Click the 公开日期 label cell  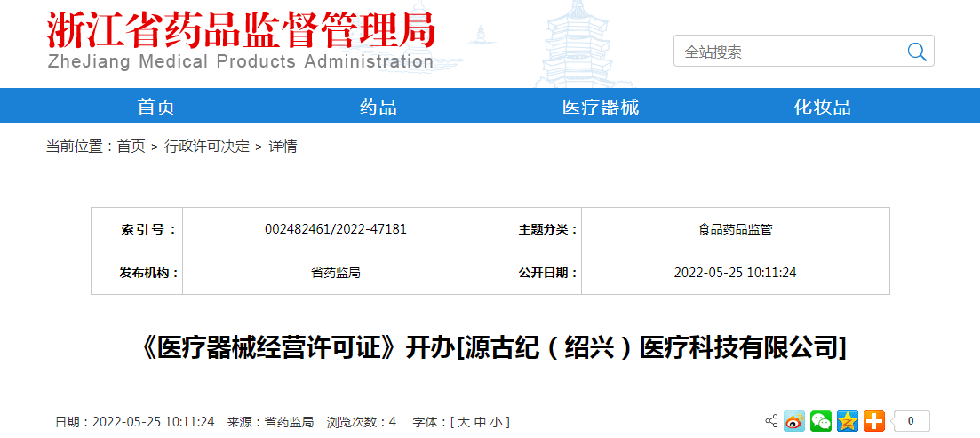pos(536,273)
